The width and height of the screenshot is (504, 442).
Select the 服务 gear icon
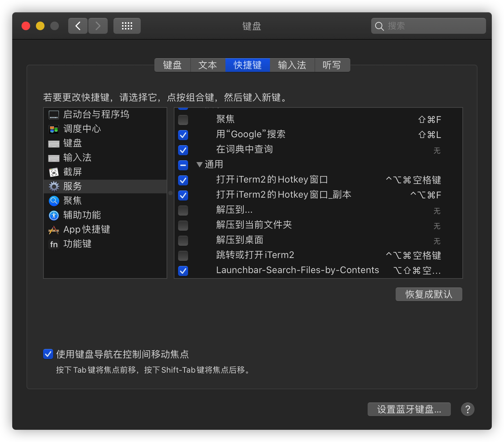(53, 186)
